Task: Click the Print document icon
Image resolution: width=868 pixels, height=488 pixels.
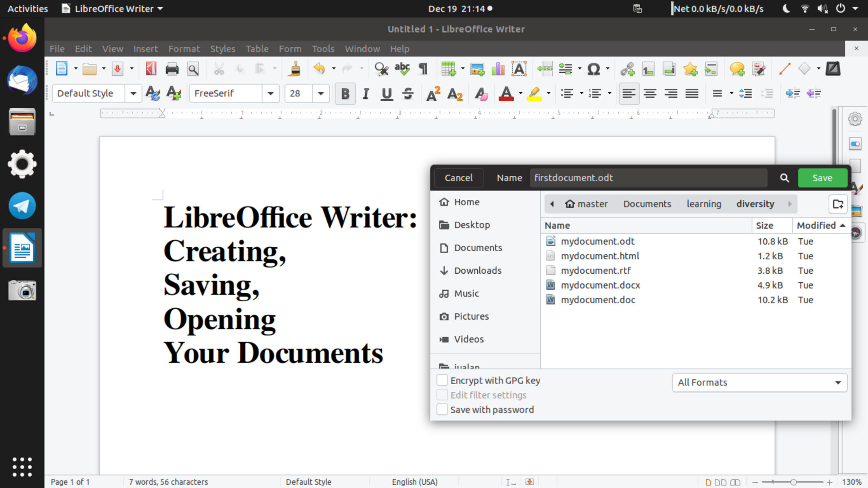Action: click(172, 69)
